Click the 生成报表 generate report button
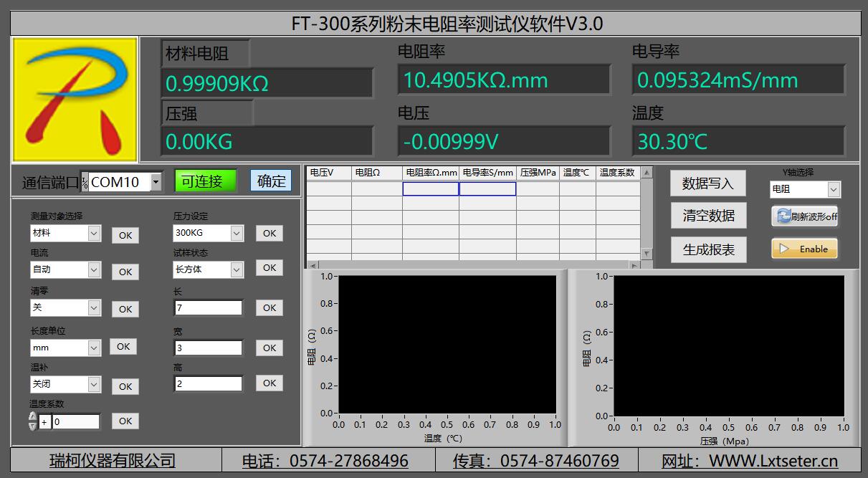Viewport: 868px width, 478px height. point(707,249)
